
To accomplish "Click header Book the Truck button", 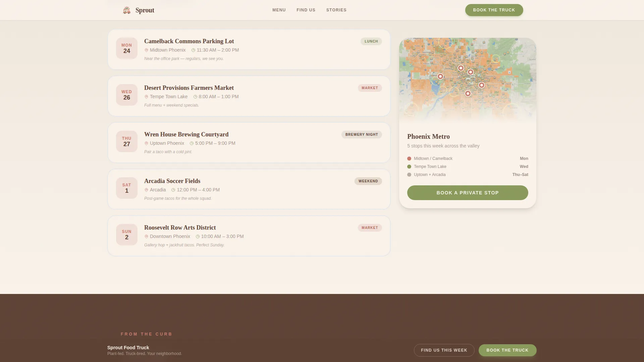I will coord(494,10).
